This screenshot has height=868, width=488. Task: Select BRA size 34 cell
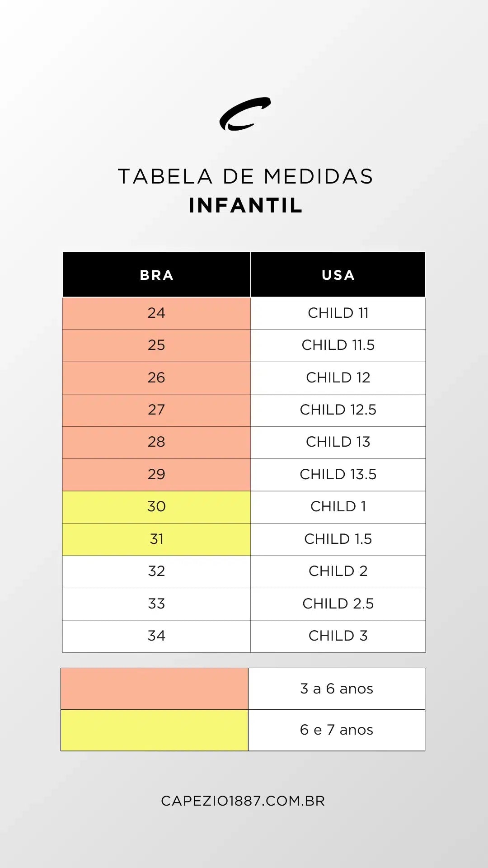point(156,636)
